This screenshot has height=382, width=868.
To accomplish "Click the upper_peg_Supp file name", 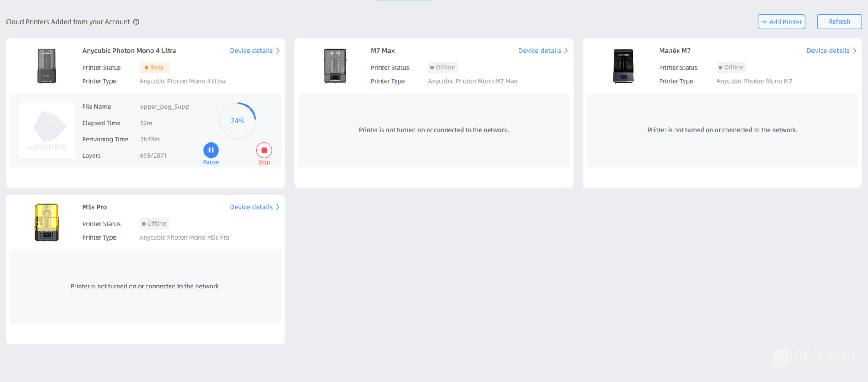I will pos(165,107).
